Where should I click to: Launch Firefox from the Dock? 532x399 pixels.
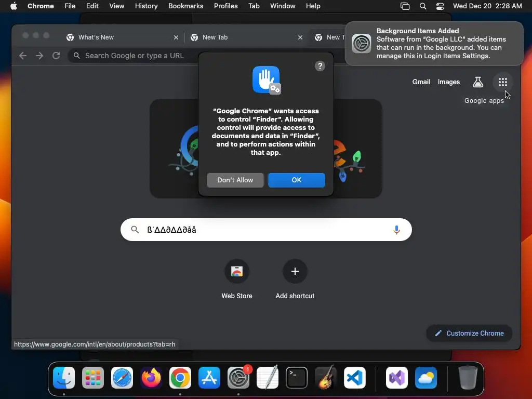click(151, 378)
